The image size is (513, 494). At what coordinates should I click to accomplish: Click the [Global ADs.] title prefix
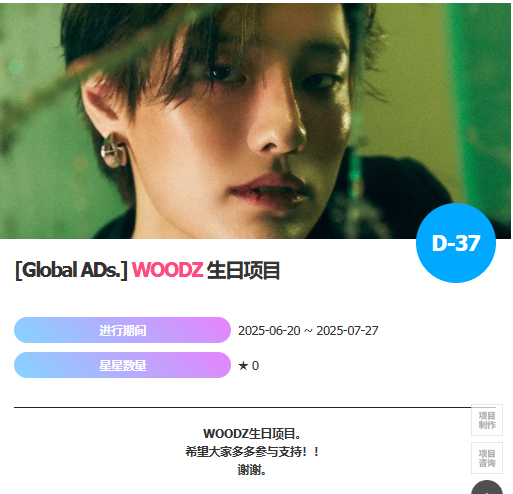pyautogui.click(x=71, y=270)
